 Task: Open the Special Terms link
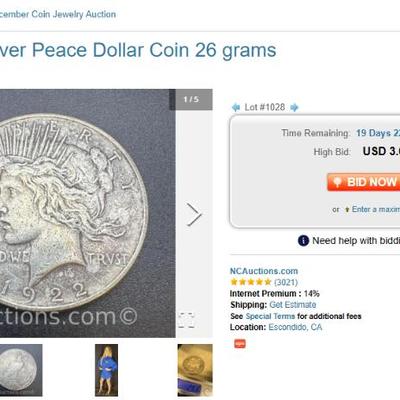click(270, 316)
